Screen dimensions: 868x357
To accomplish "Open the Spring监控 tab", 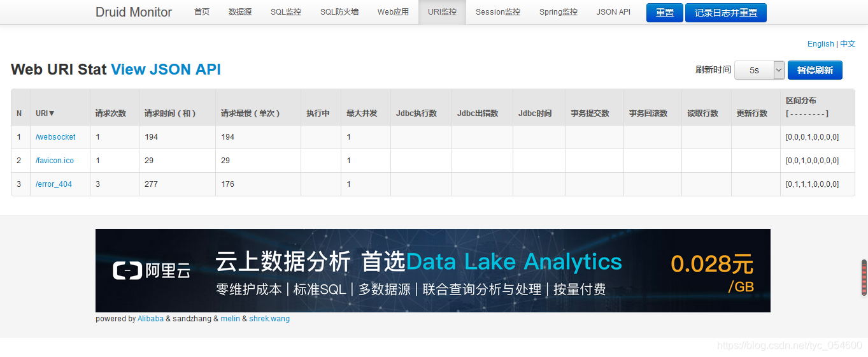I will (559, 12).
